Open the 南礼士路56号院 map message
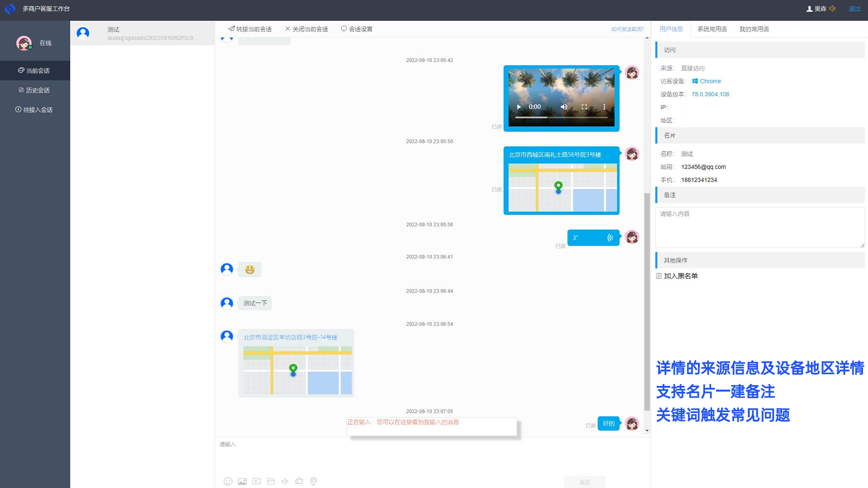This screenshot has height=488, width=868. [561, 180]
